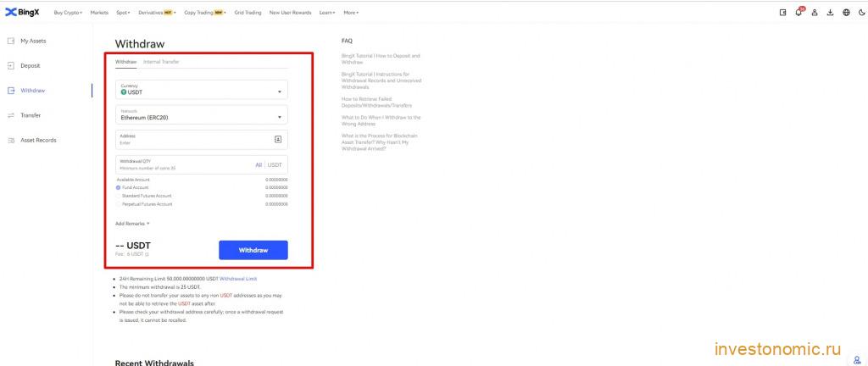Image resolution: width=868 pixels, height=366 pixels.
Task: Toggle dark mode moon icon
Action: point(861,12)
